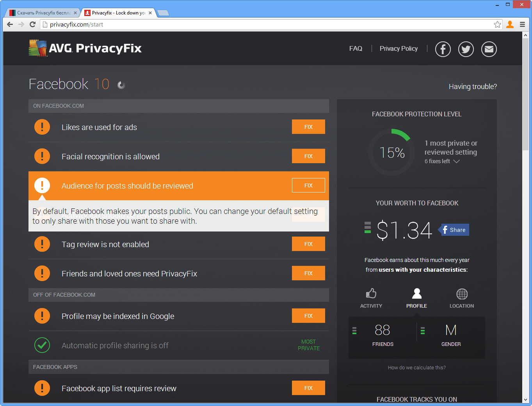Click the MOST PRIVATE label
Viewport: 532px width, 406px height.
pyautogui.click(x=309, y=345)
